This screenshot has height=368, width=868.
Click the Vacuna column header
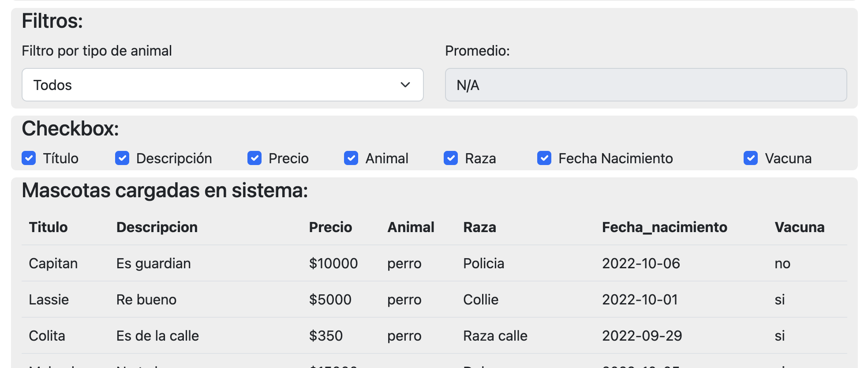click(799, 227)
